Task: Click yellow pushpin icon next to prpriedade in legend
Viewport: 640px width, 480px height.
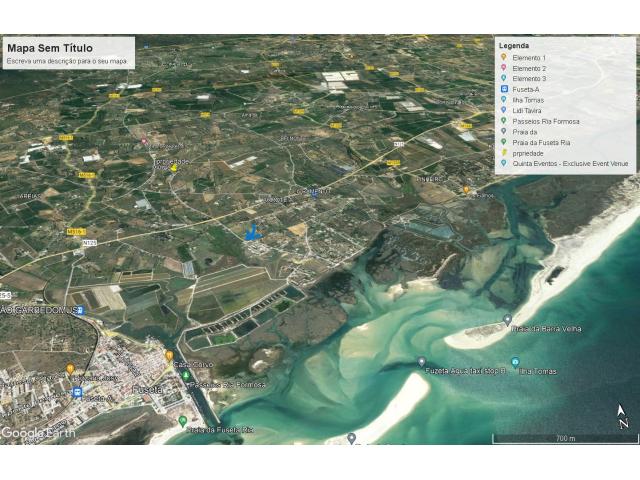Action: pos(504,153)
